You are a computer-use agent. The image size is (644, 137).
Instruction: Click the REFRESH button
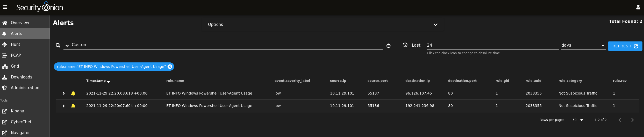625,46
